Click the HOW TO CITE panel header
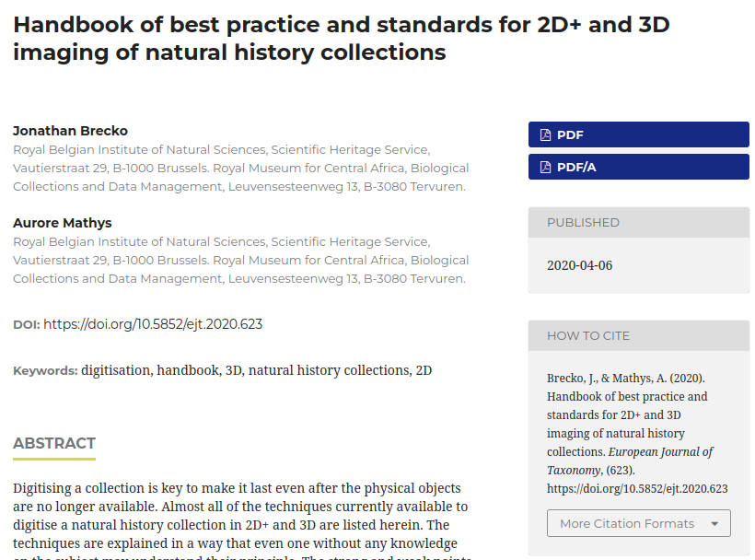 pos(588,336)
